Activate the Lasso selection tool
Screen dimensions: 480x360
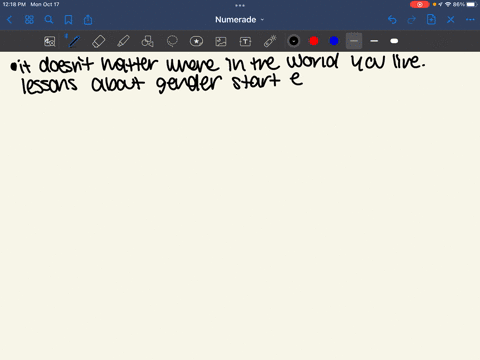click(172, 41)
